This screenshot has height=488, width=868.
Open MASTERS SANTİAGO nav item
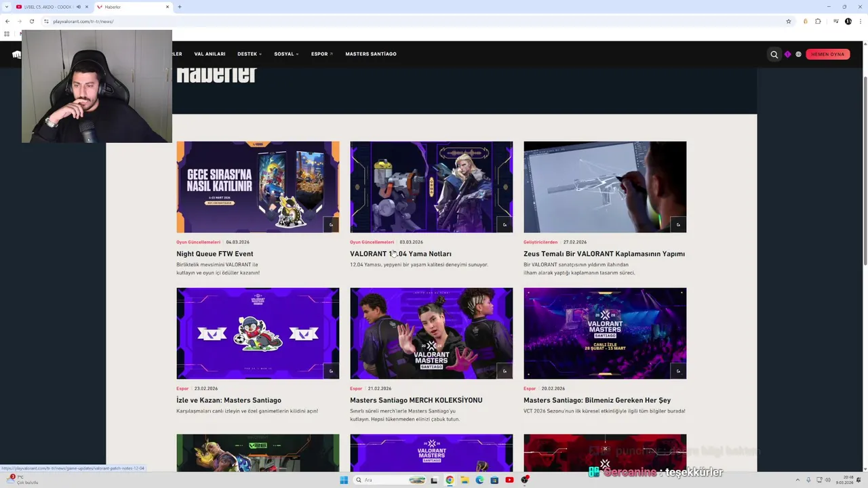pyautogui.click(x=371, y=54)
